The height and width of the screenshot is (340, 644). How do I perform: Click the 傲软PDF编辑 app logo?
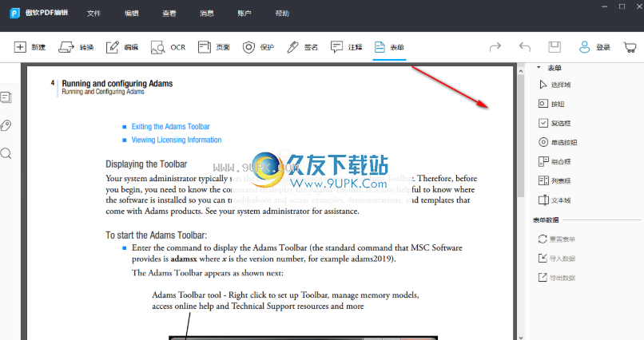click(x=15, y=13)
